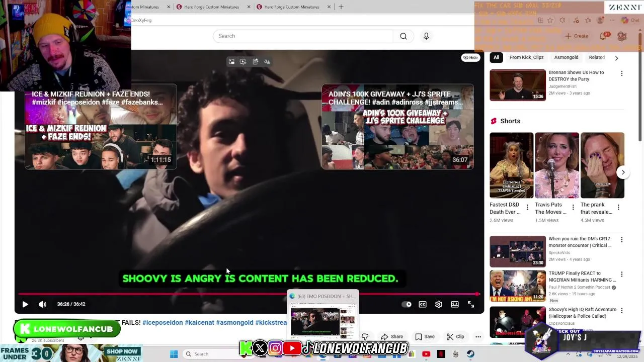This screenshot has width=644, height=362.
Task: Start voice search with the microphone
Action: point(426,36)
